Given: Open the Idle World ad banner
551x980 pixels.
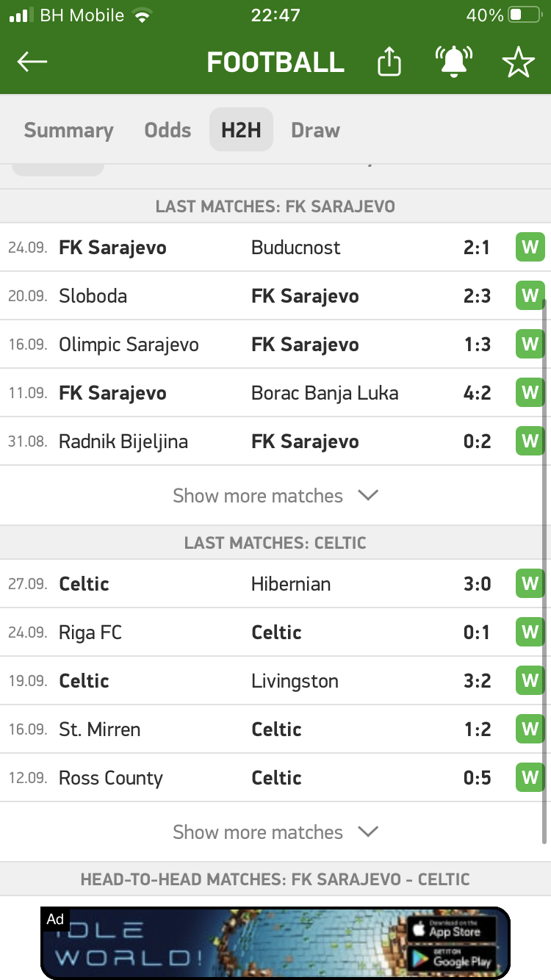Looking at the screenshot, I should click(x=275, y=943).
